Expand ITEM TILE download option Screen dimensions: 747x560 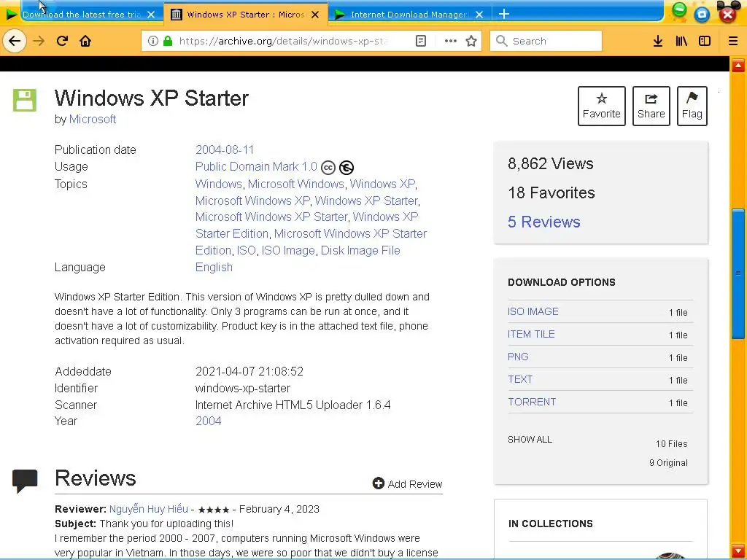tap(531, 334)
